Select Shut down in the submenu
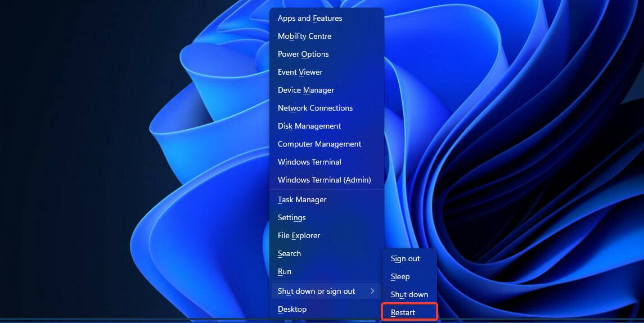The height and width of the screenshot is (323, 644). tap(409, 295)
